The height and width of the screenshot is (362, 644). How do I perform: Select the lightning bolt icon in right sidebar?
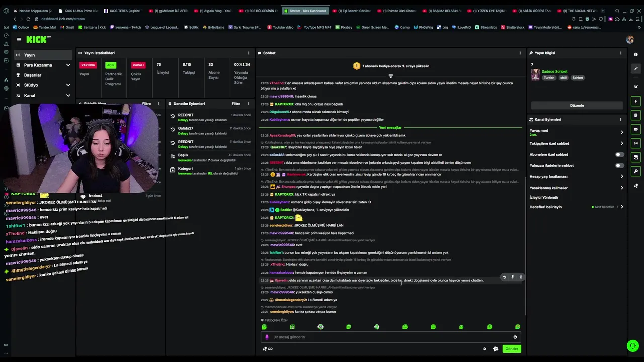point(636,101)
